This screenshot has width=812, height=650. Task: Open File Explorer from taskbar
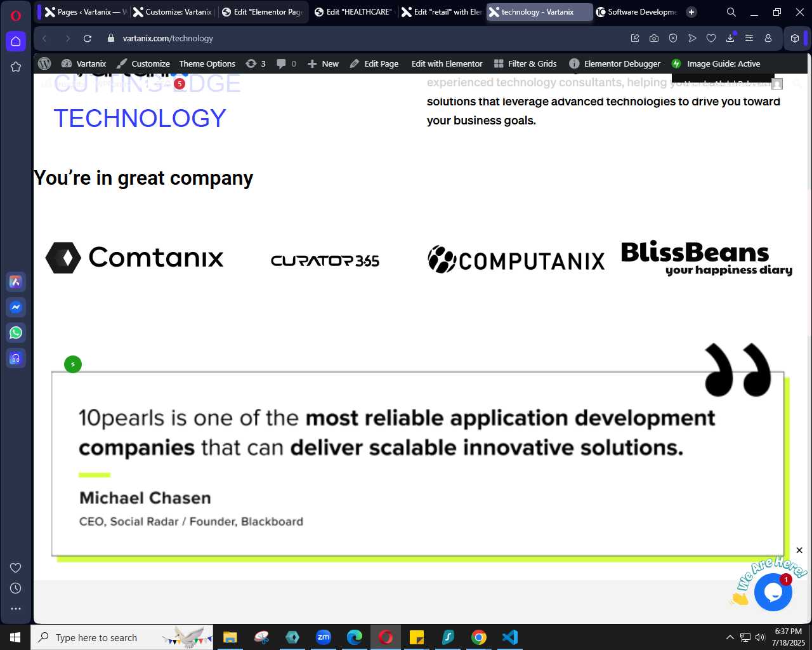tap(230, 637)
